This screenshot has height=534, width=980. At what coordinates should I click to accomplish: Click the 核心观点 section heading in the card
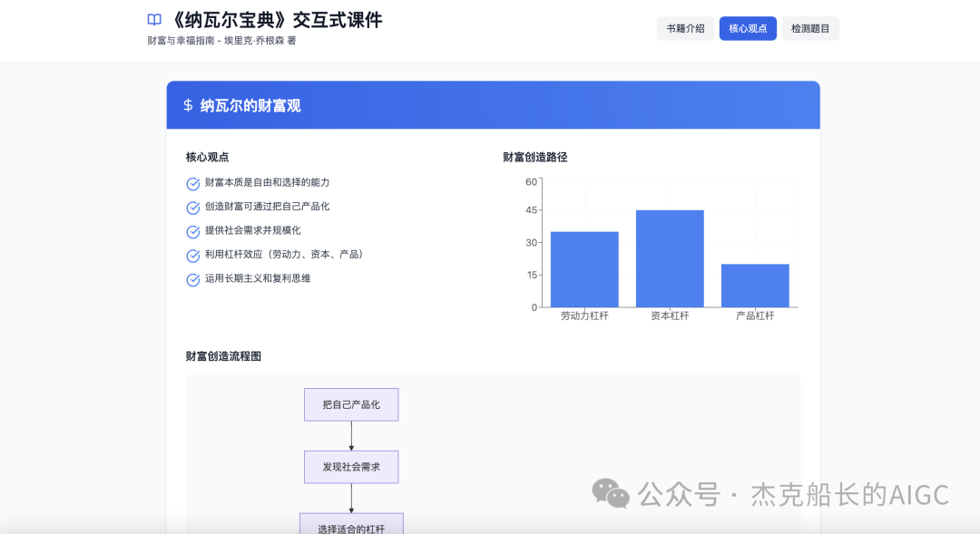coord(208,157)
